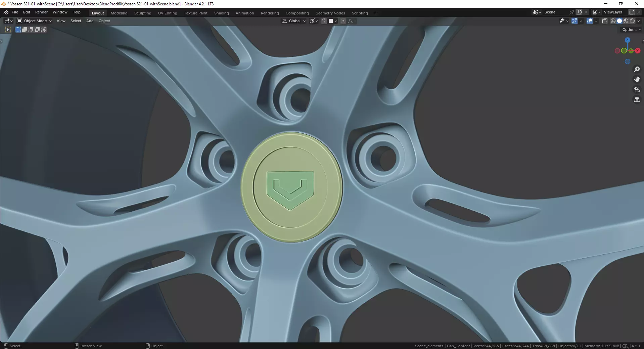
Task: Toggle the camera view icon
Action: click(x=637, y=89)
